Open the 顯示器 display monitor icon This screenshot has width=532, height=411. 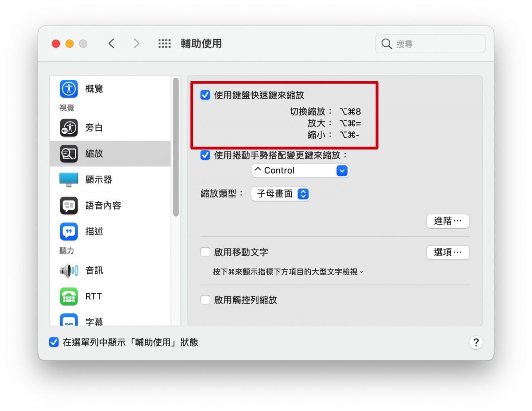(x=69, y=180)
